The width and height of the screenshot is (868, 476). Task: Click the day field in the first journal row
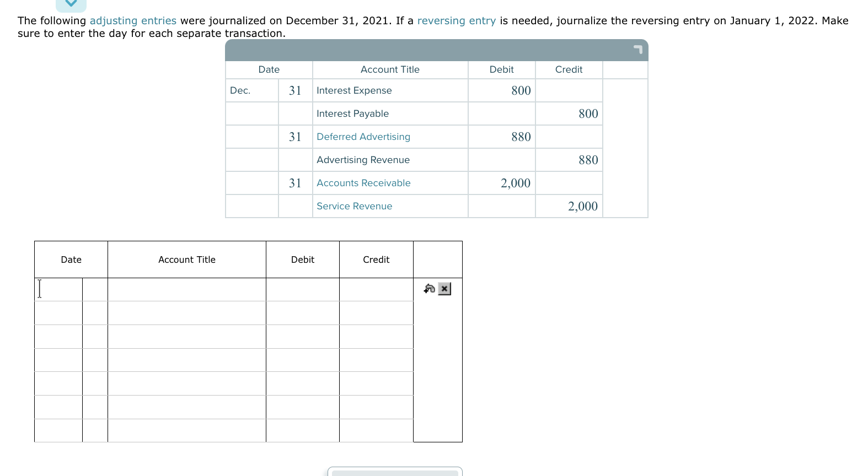pos(95,290)
